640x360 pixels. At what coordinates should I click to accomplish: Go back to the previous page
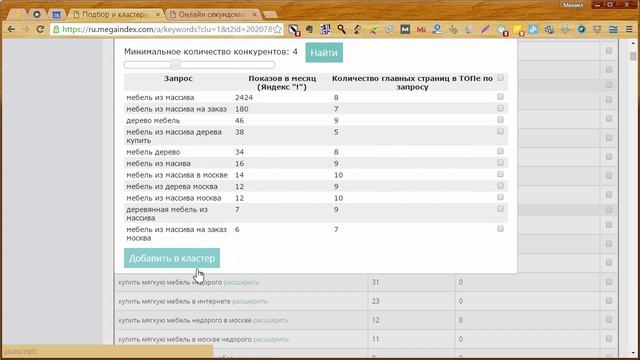click(11, 29)
